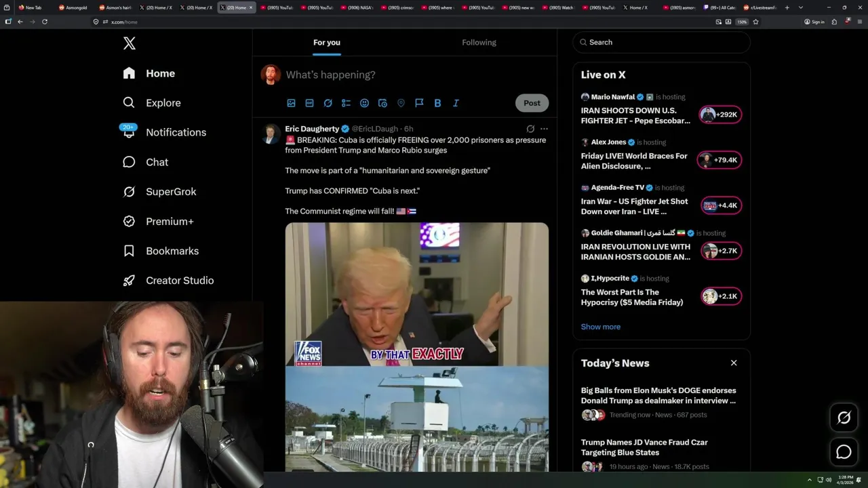The width and height of the screenshot is (868, 488).
Task: Join Agenda-Free TV live +4.4K
Action: 720,205
